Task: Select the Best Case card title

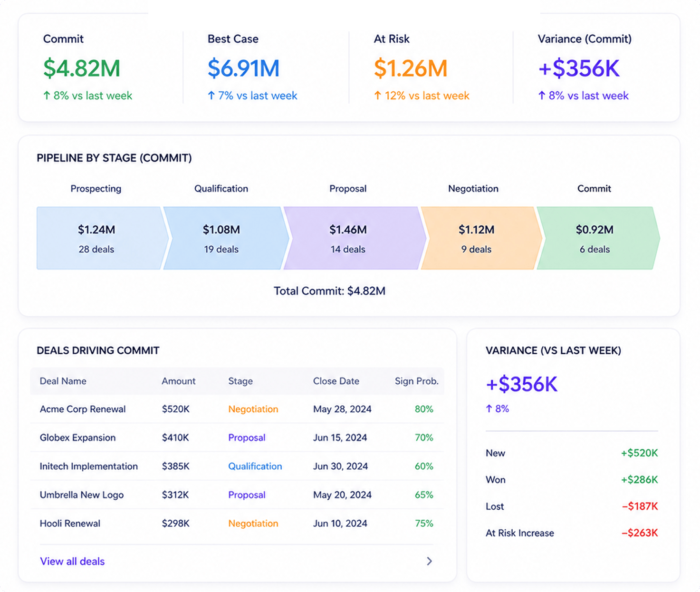Action: pyautogui.click(x=233, y=39)
